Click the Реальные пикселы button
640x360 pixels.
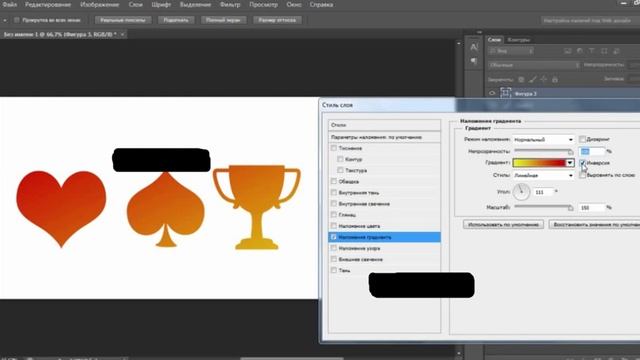click(x=123, y=20)
